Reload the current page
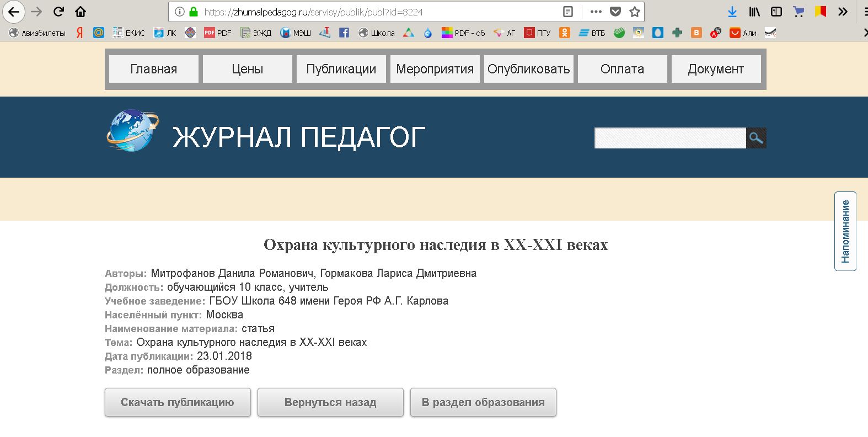 coord(58,12)
